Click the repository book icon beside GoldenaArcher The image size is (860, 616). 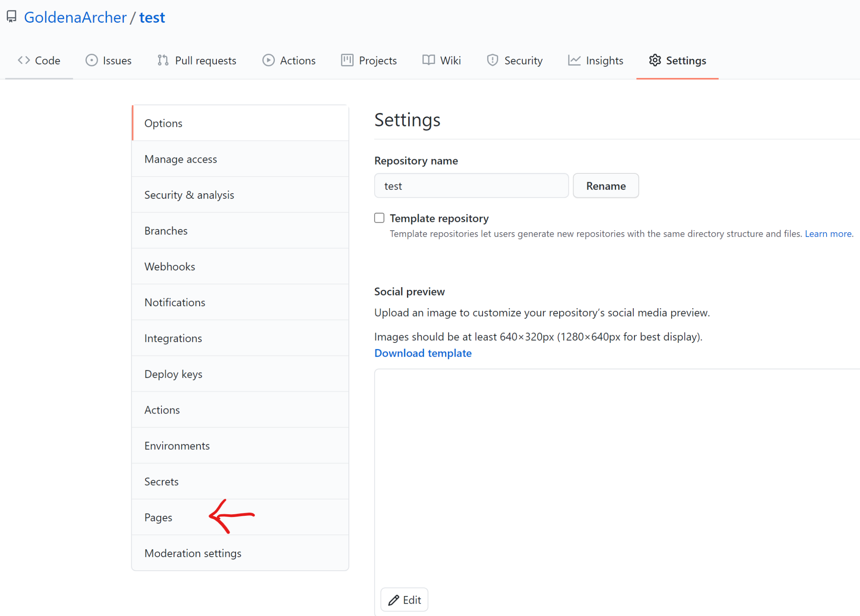(x=12, y=17)
